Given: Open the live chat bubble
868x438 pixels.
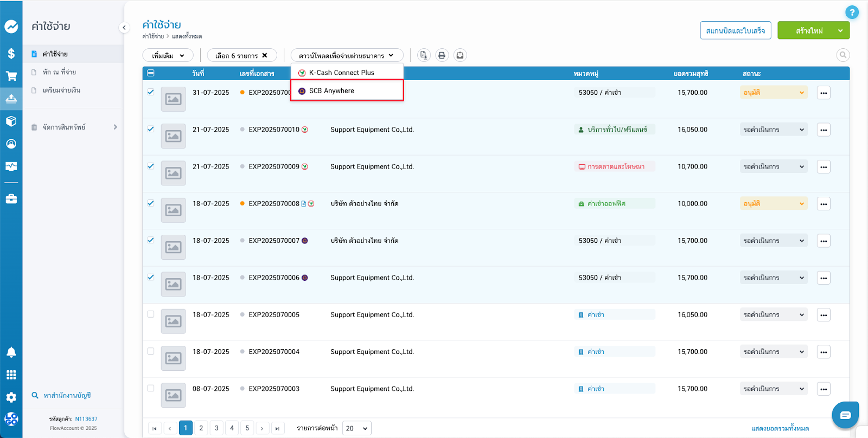Looking at the screenshot, I should click(x=845, y=415).
